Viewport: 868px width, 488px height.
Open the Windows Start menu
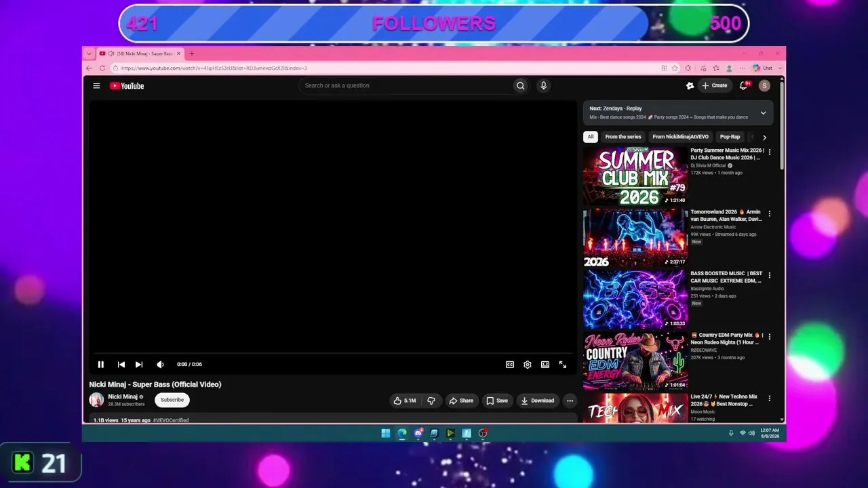(x=386, y=433)
